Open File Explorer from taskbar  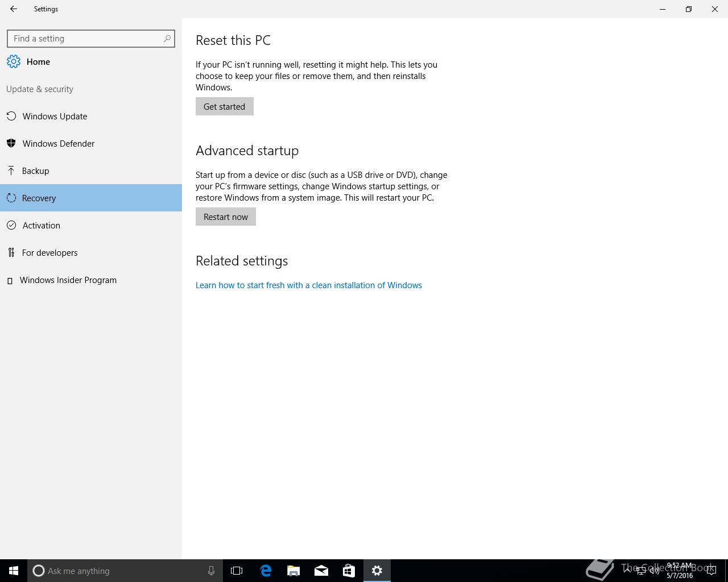[293, 571]
